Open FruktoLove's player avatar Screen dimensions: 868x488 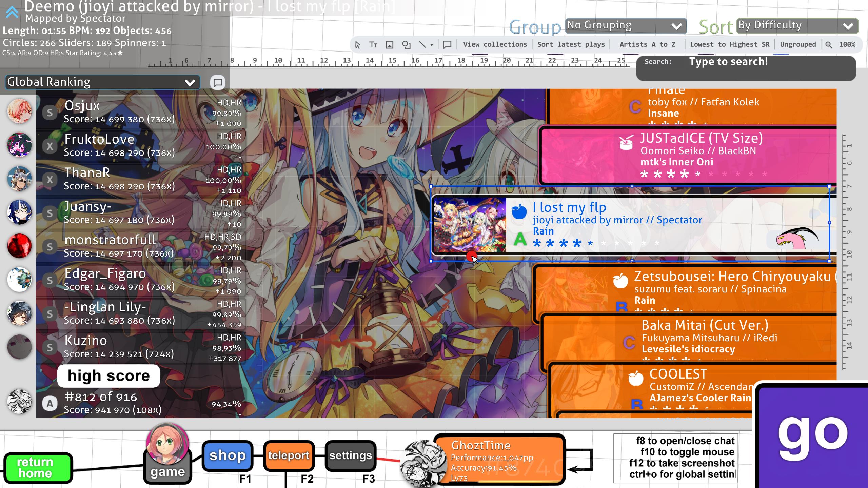tap(20, 145)
